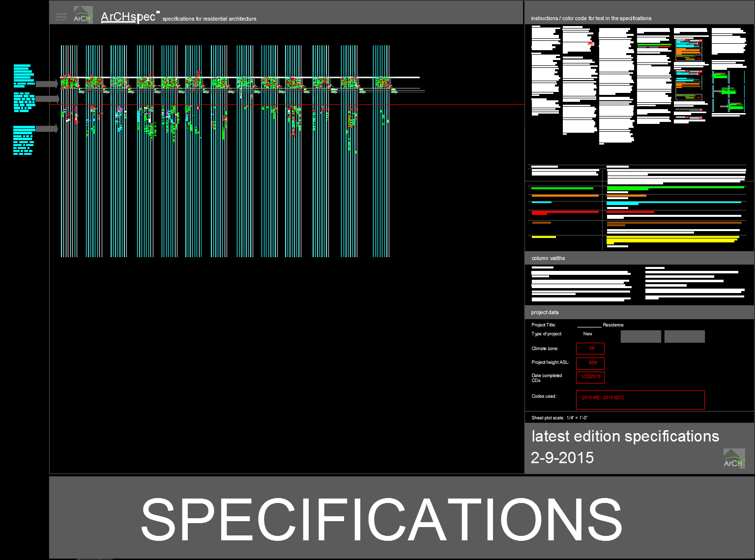
Task: Pick the short cyan bar in the color legend
Action: (541, 202)
